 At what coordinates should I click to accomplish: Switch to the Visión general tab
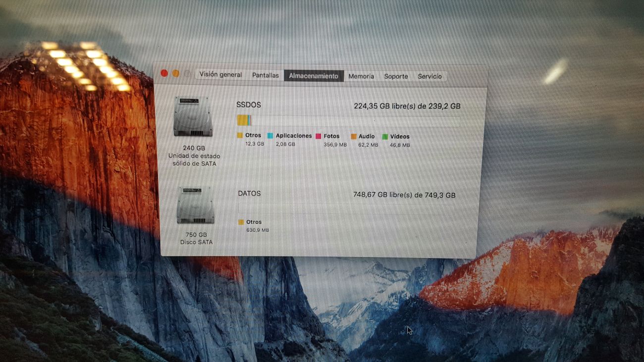(220, 75)
